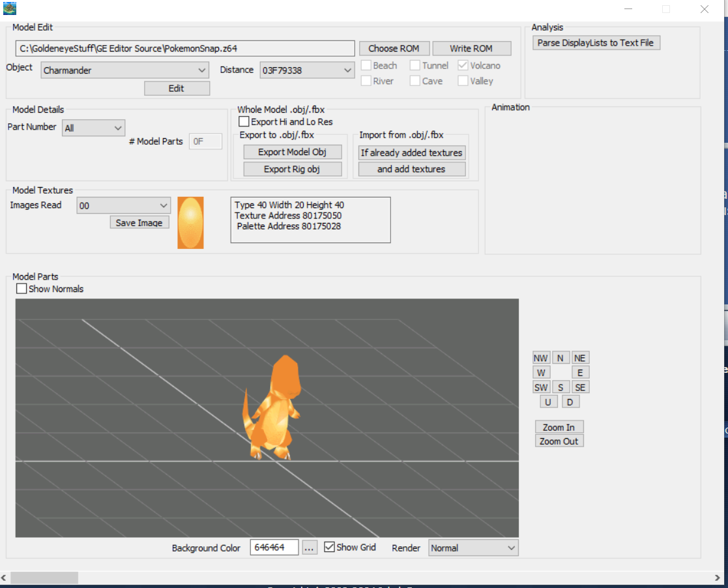Rotate view with N button
This screenshot has width=728, height=588.
point(561,358)
